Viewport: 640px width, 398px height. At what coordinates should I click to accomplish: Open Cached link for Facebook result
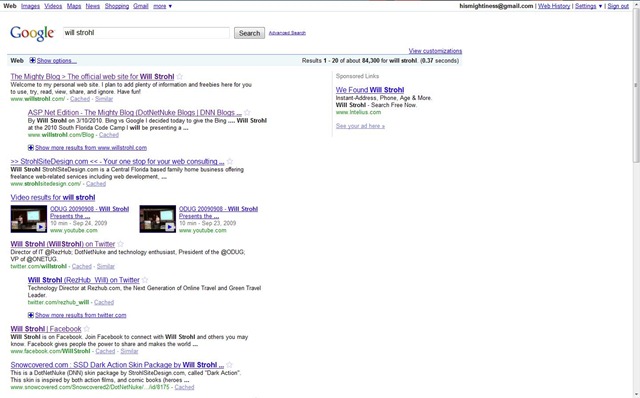pyautogui.click(x=105, y=351)
